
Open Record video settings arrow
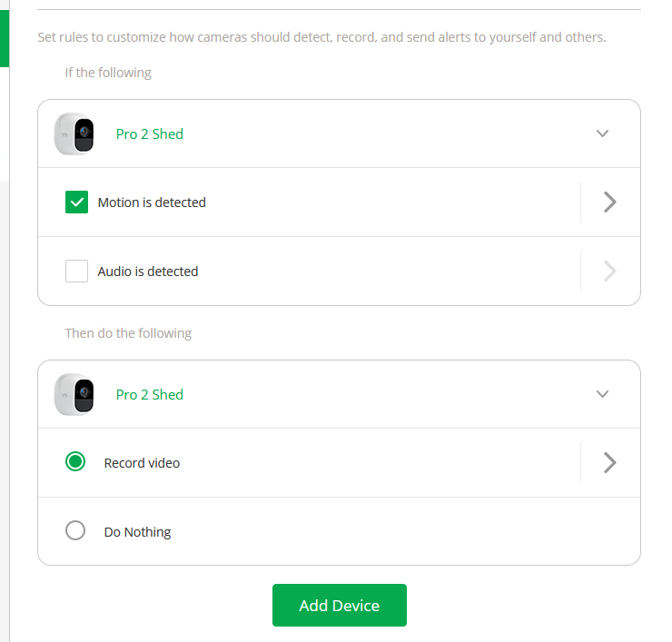point(610,463)
